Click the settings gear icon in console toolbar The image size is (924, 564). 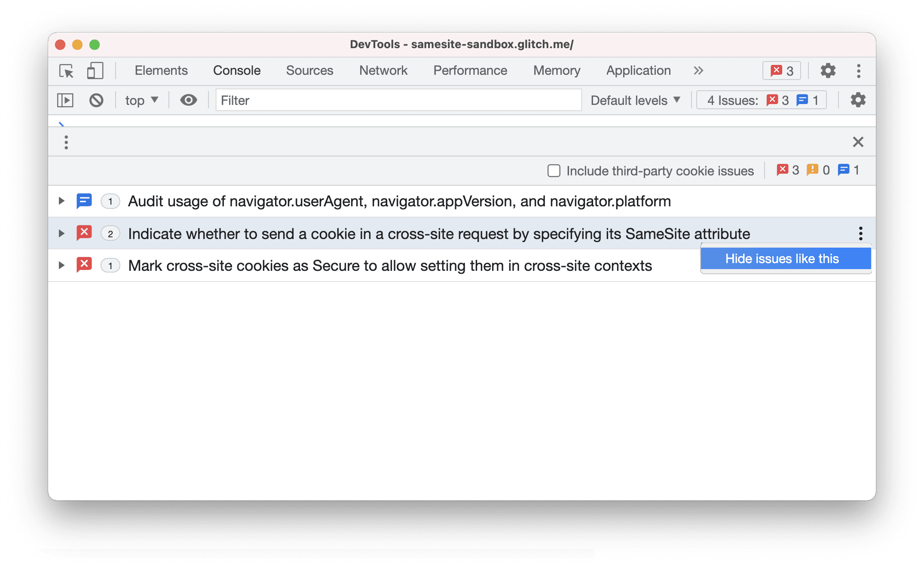[857, 101]
